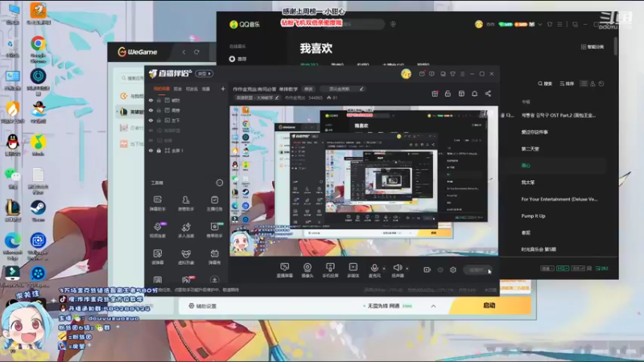Open the 虚拟形象 bear-face tool
The height and width of the screenshot is (362, 644).
186,257
